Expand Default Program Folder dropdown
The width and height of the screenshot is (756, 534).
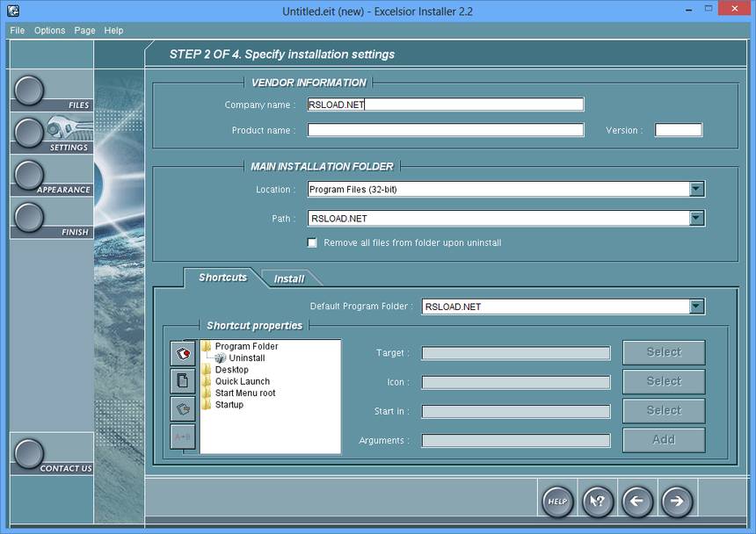(696, 307)
